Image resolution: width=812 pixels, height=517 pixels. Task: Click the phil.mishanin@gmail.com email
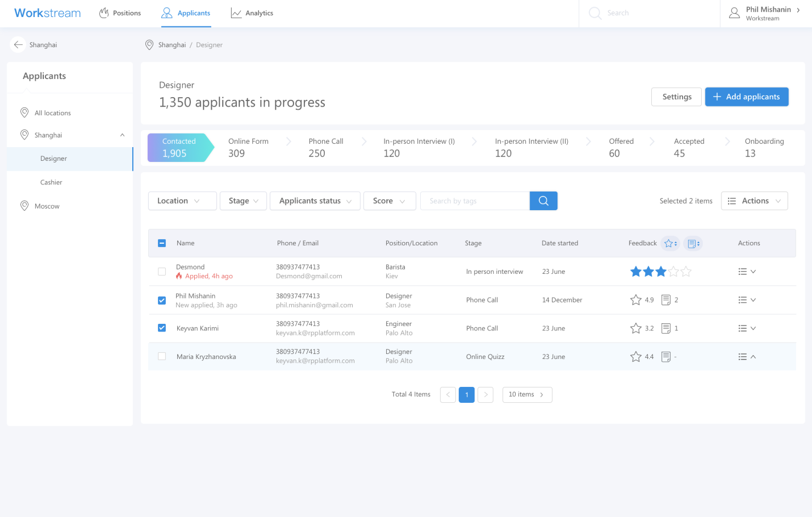click(314, 305)
